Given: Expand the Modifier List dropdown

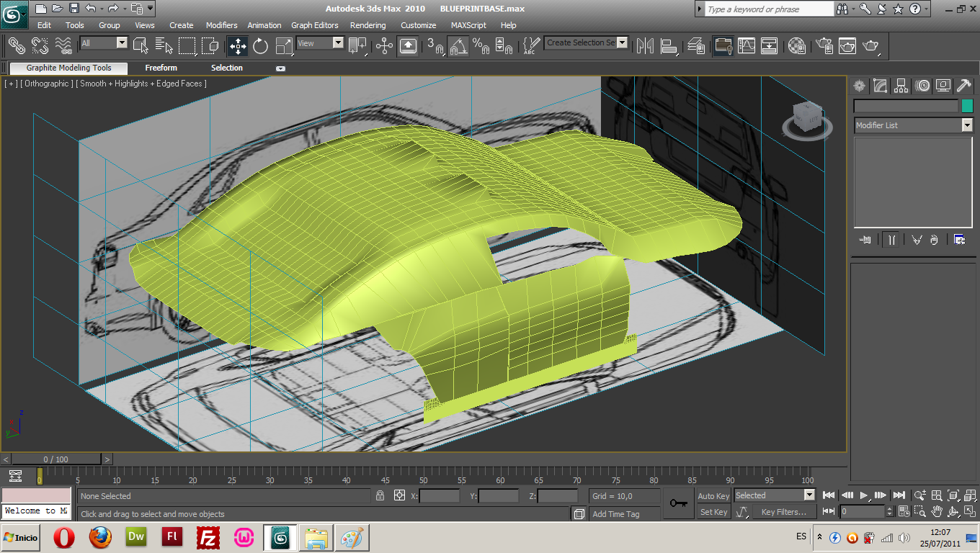Looking at the screenshot, I should click(966, 125).
